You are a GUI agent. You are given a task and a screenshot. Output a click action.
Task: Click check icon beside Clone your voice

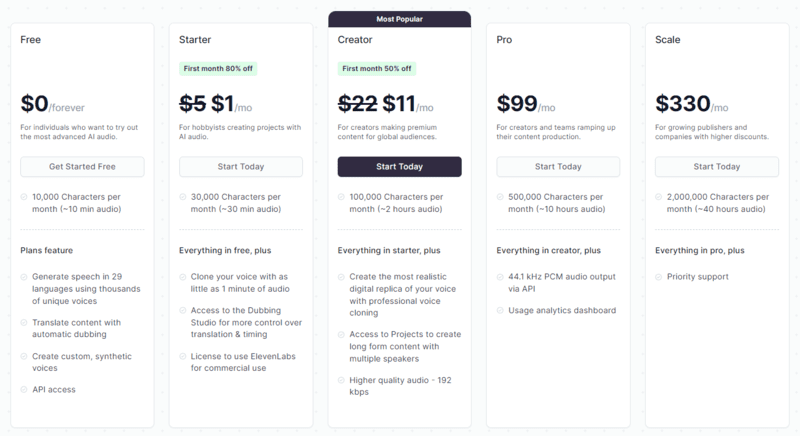[x=183, y=277]
